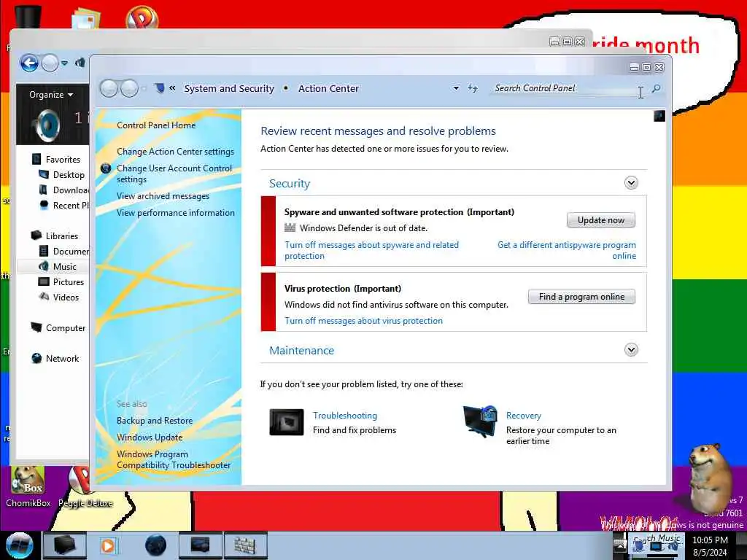Screen dimensions: 747x560
Task: Click the Libraries icon in navigation pane
Action: pyautogui.click(x=36, y=236)
